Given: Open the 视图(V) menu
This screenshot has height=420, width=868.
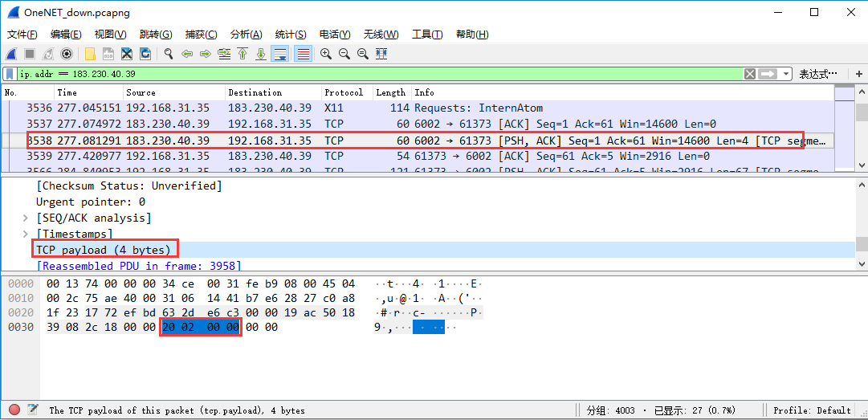Looking at the screenshot, I should [110, 35].
